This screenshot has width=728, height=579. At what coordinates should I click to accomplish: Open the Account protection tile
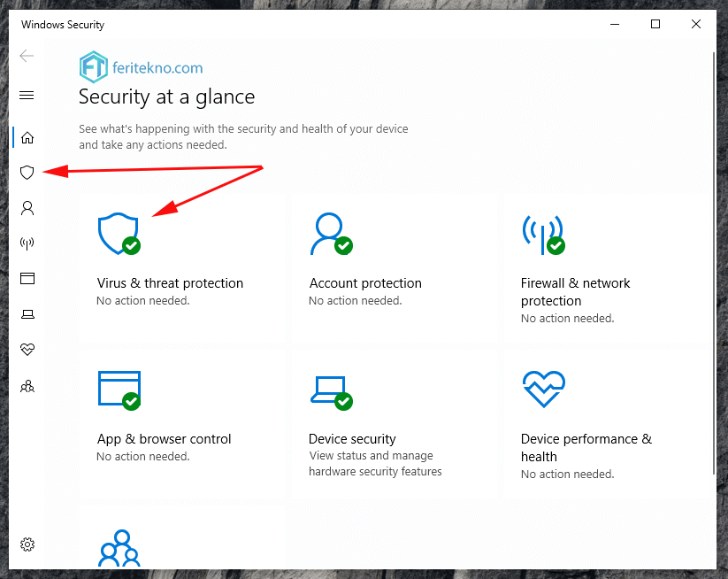coord(394,267)
